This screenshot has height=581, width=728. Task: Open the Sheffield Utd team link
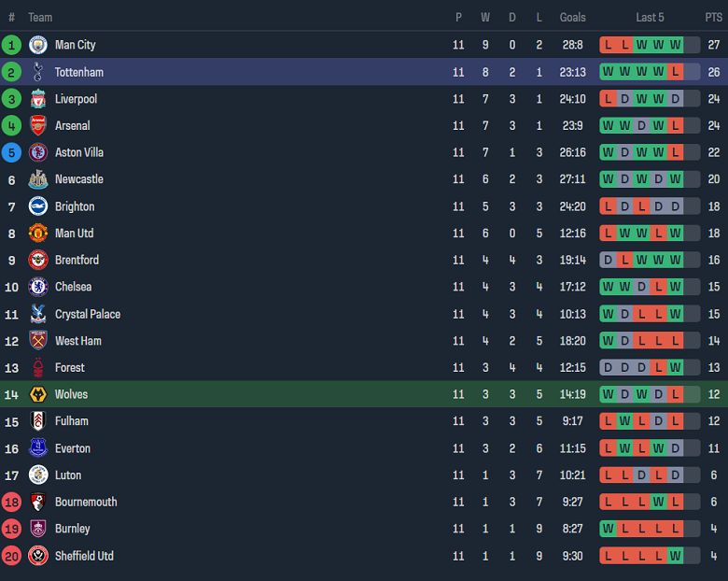click(84, 556)
